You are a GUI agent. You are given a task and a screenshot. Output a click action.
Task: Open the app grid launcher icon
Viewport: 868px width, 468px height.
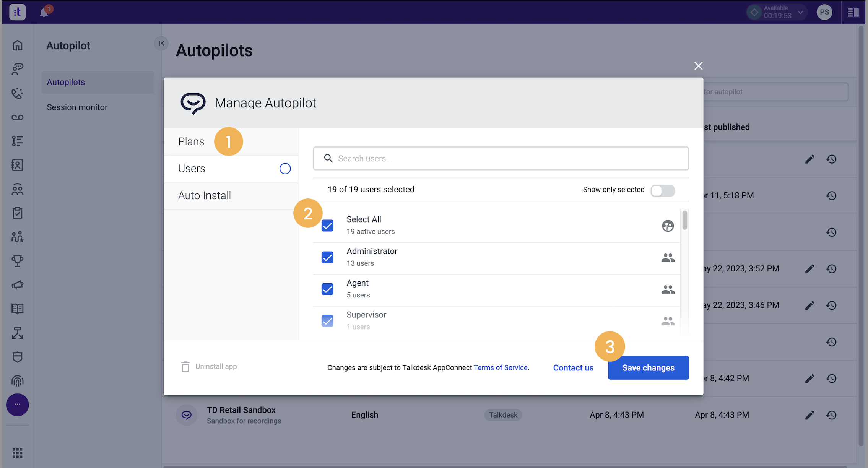(x=17, y=453)
